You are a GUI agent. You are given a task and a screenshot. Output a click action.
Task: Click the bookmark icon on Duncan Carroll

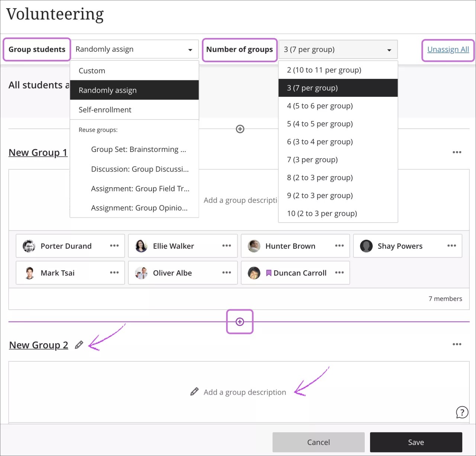(x=268, y=272)
